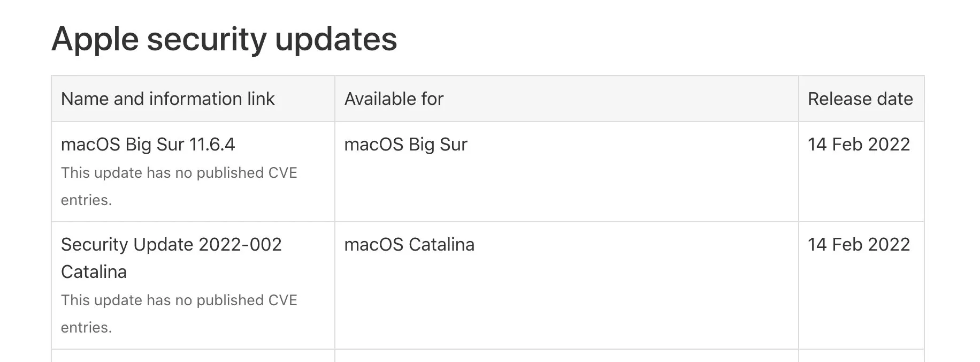The image size is (980, 362).
Task: Open the macOS Big Sur 11.6.4 entry
Action: coord(148,145)
